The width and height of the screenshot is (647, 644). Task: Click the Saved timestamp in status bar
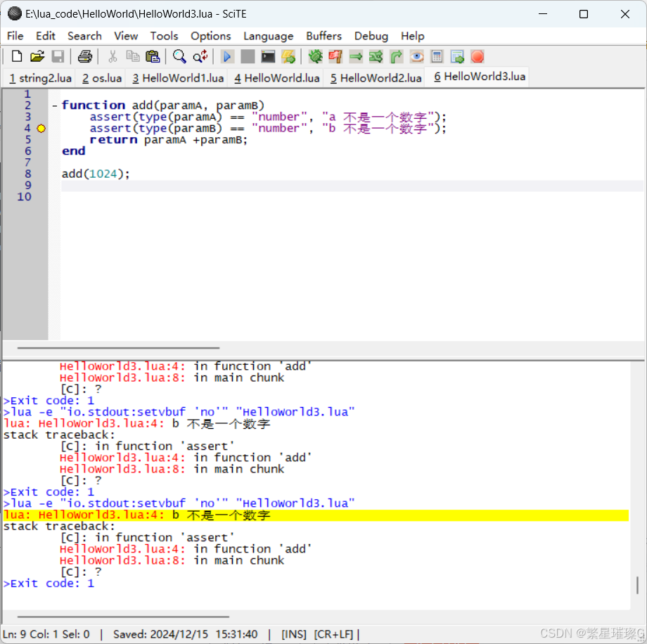185,634
